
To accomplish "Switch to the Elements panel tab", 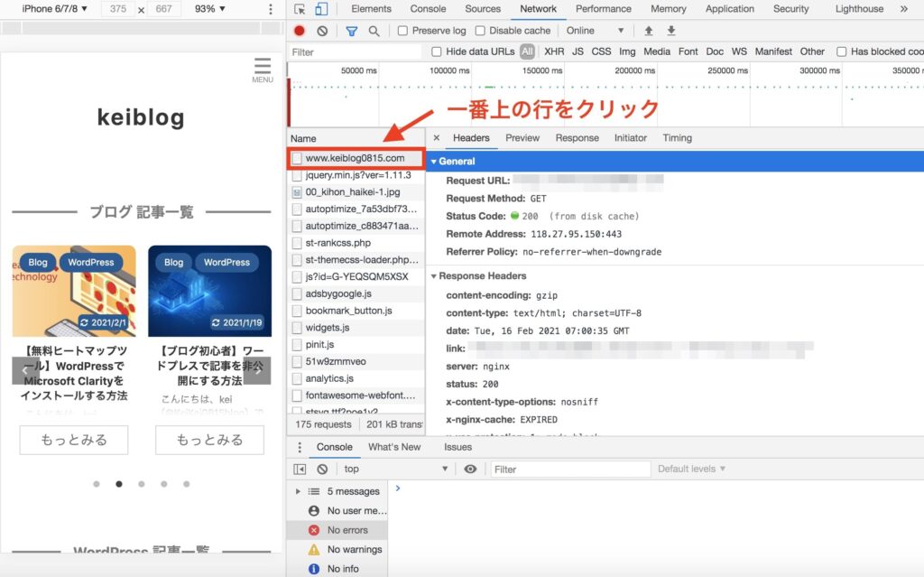I will coord(371,9).
